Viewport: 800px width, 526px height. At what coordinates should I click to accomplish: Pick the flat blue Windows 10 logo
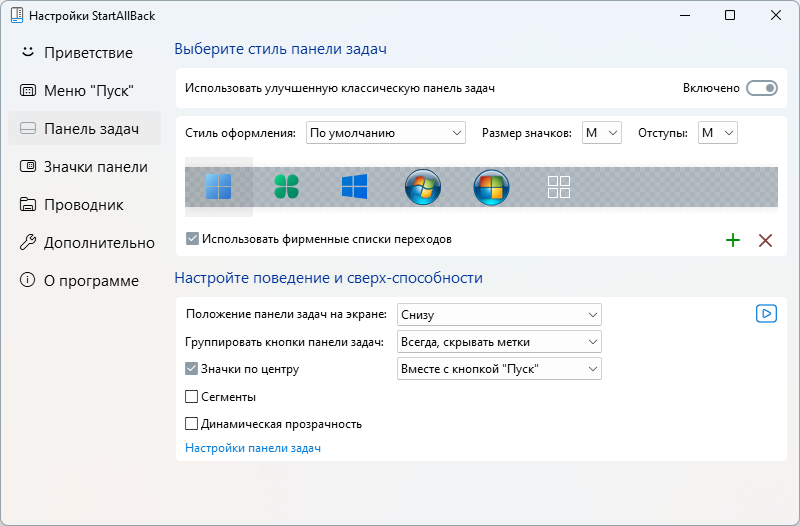click(x=355, y=187)
